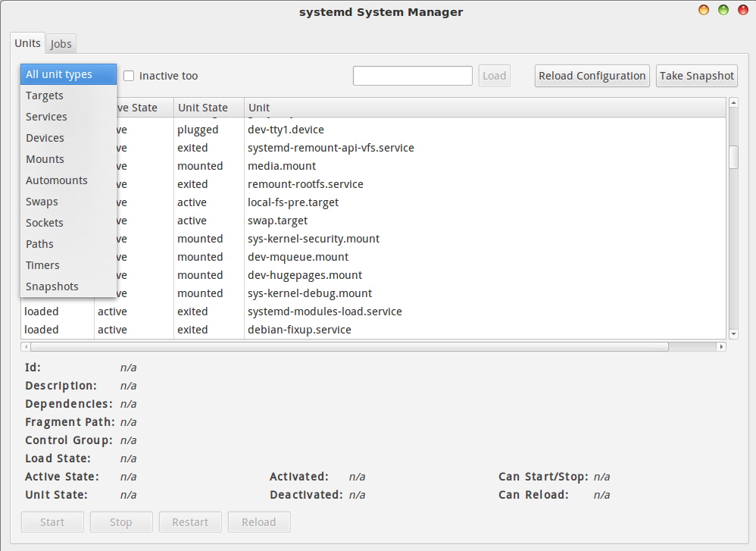Select sys-kernel-security.mount unit
This screenshot has width=756, height=551.
[x=314, y=239]
